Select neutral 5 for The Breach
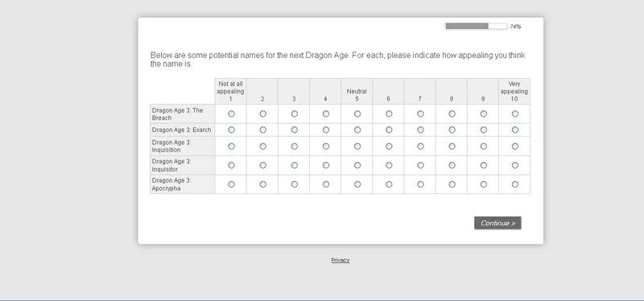This screenshot has width=644, height=301. (357, 113)
